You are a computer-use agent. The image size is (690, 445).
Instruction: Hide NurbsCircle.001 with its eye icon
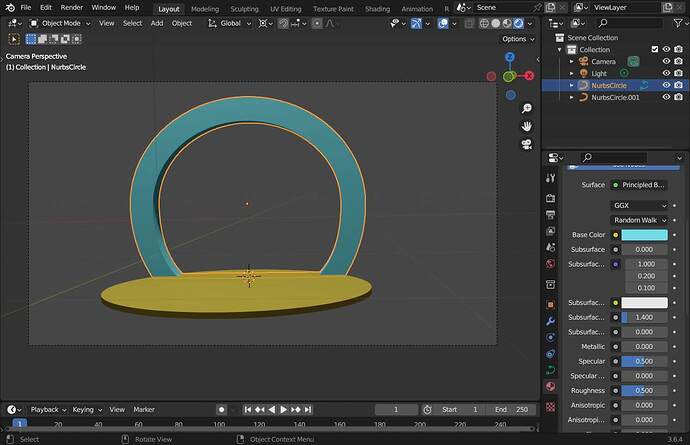[666, 97]
